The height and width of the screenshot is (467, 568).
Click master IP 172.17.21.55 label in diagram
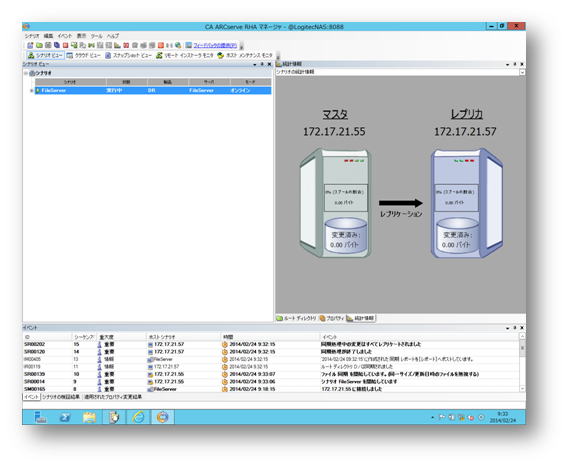(334, 132)
